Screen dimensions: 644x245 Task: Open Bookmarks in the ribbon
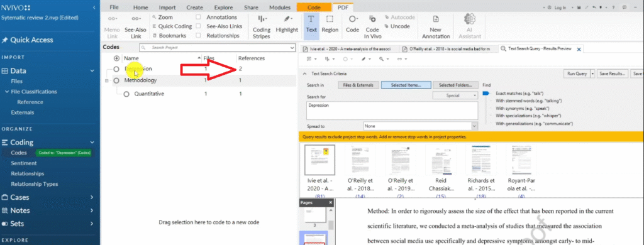169,36
